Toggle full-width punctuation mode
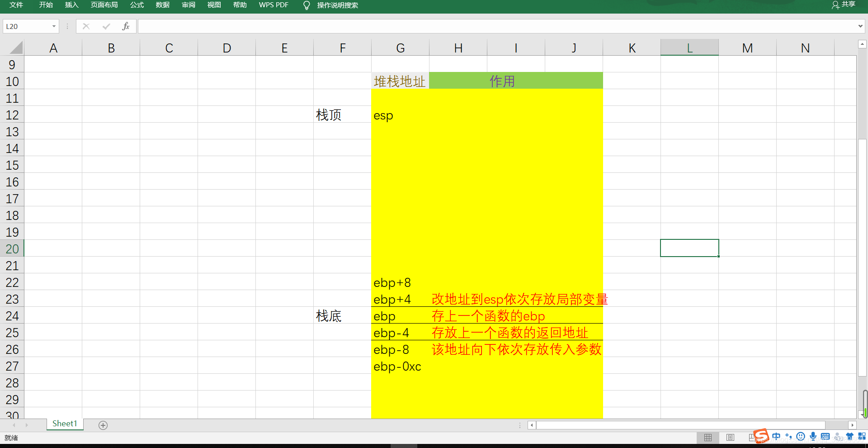The width and height of the screenshot is (868, 448). click(788, 437)
